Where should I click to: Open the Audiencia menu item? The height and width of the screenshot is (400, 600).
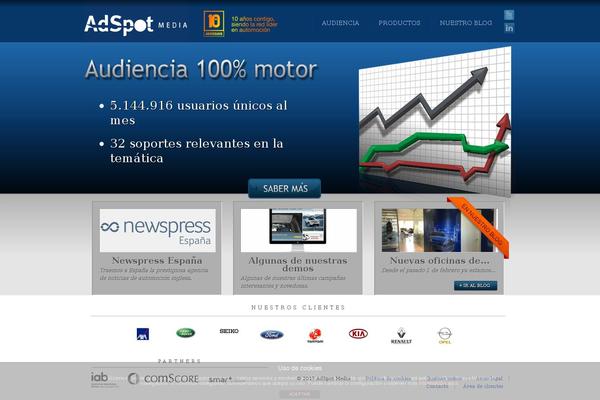pyautogui.click(x=340, y=23)
